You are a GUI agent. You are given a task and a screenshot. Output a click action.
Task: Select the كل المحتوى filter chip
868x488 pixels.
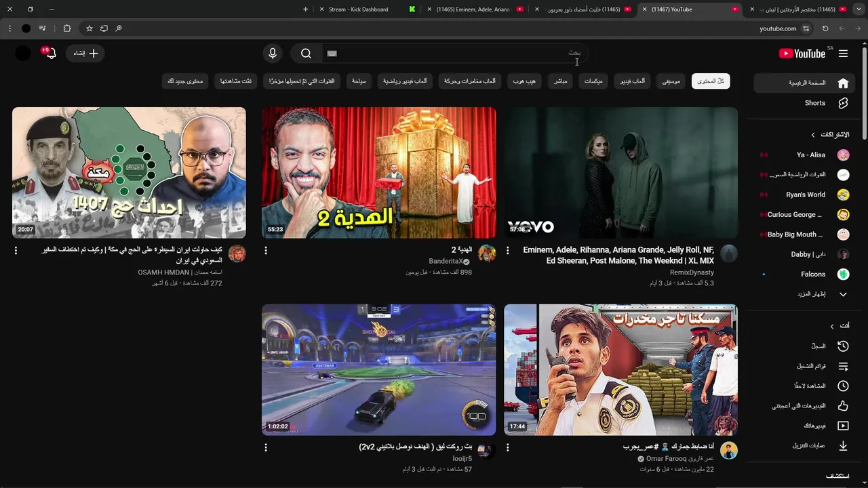point(711,81)
